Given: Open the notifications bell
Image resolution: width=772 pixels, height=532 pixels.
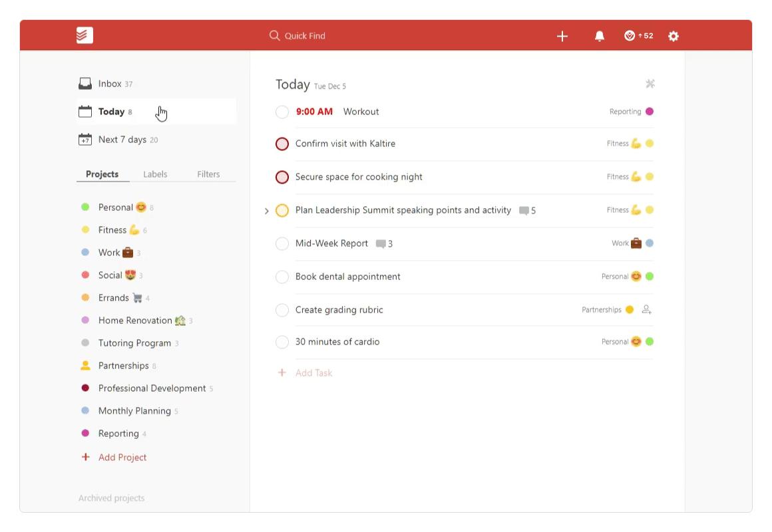Looking at the screenshot, I should pos(600,36).
